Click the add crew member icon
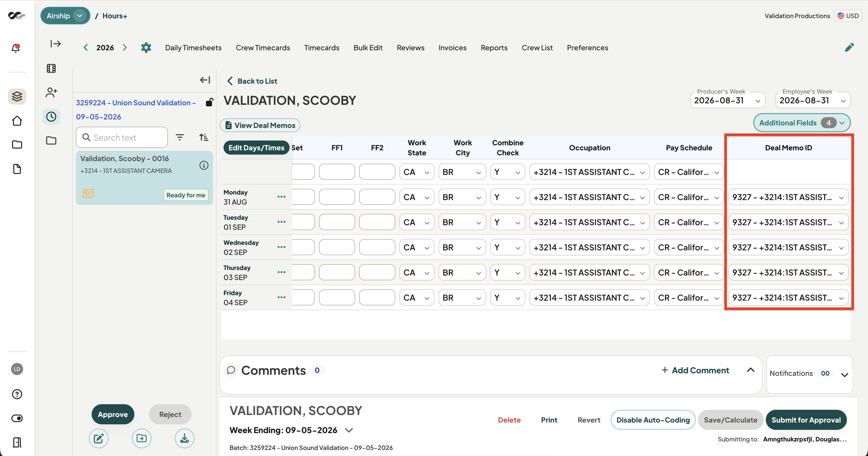 51,93
